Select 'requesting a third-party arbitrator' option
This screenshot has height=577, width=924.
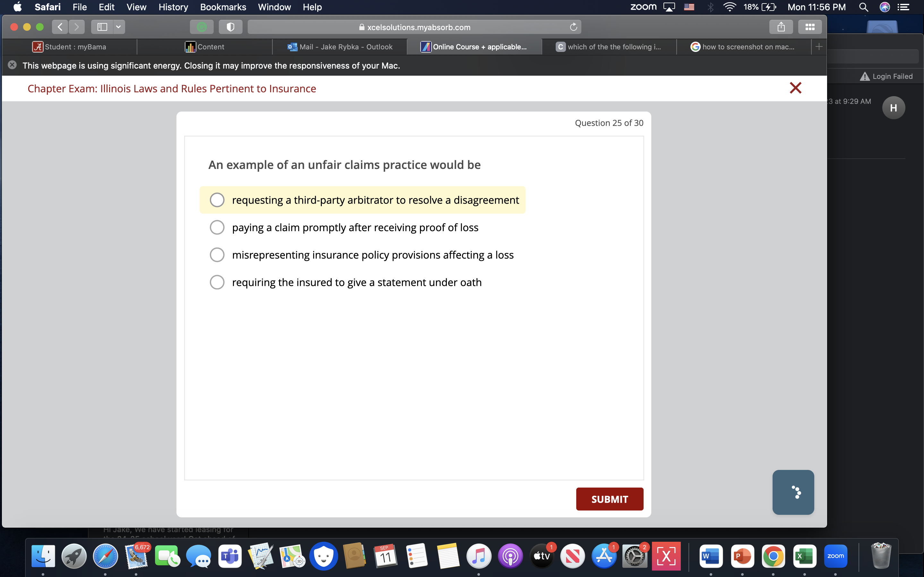(217, 200)
